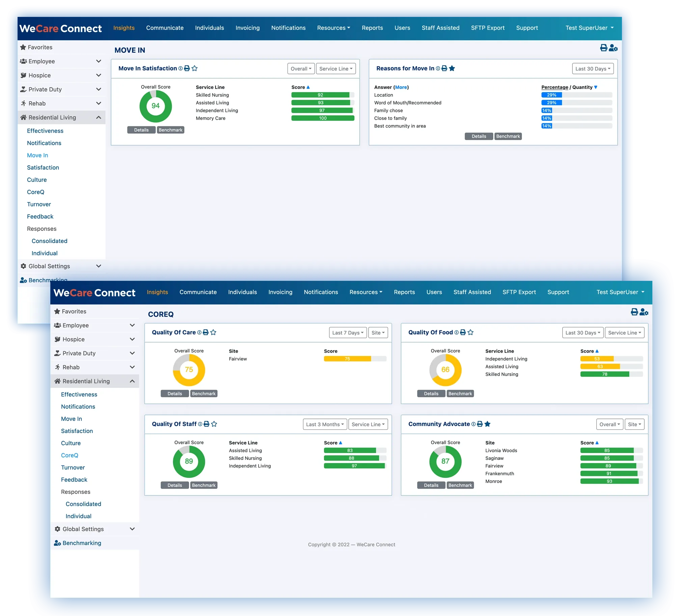Click info icon beside Reasons for Move In

pyautogui.click(x=438, y=69)
